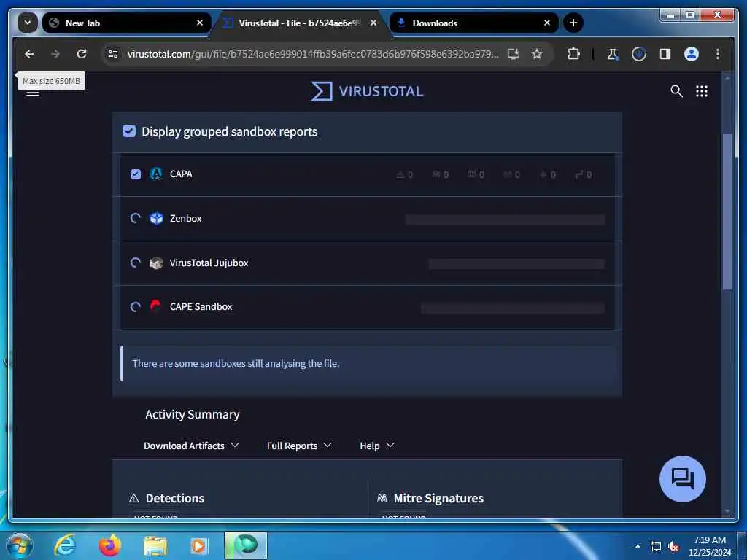Click the scrollbar down arrow
This screenshot has height=560, width=747.
coord(727,511)
